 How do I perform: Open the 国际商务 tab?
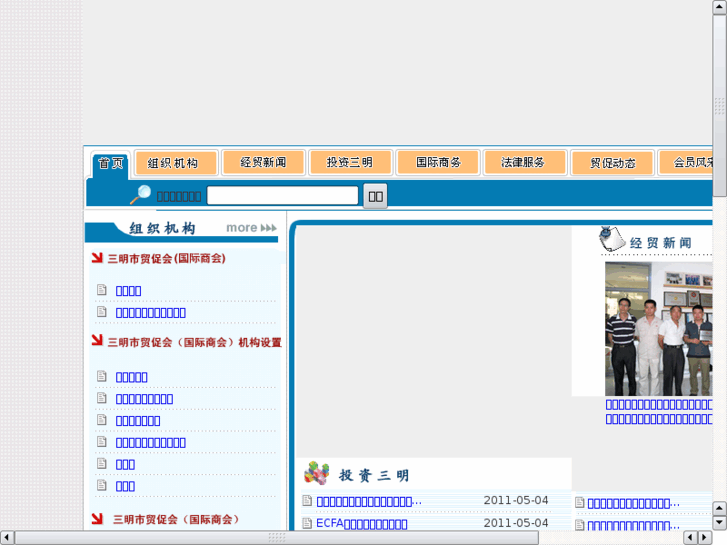point(438,162)
